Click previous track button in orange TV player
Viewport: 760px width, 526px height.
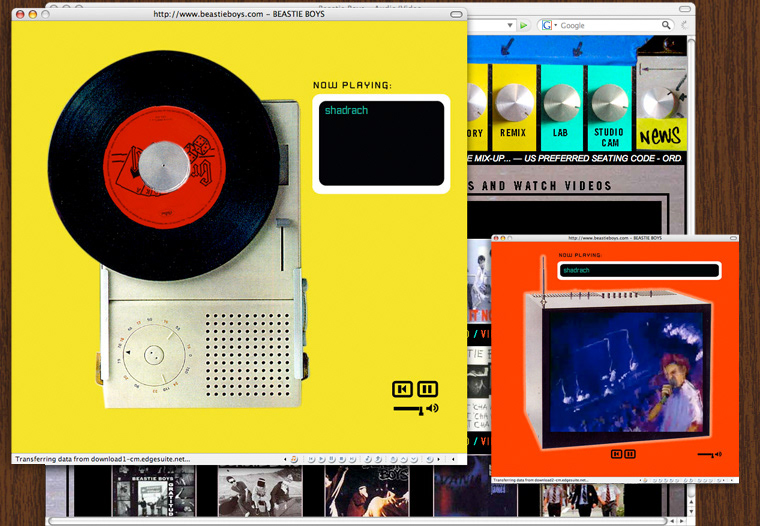(616, 454)
